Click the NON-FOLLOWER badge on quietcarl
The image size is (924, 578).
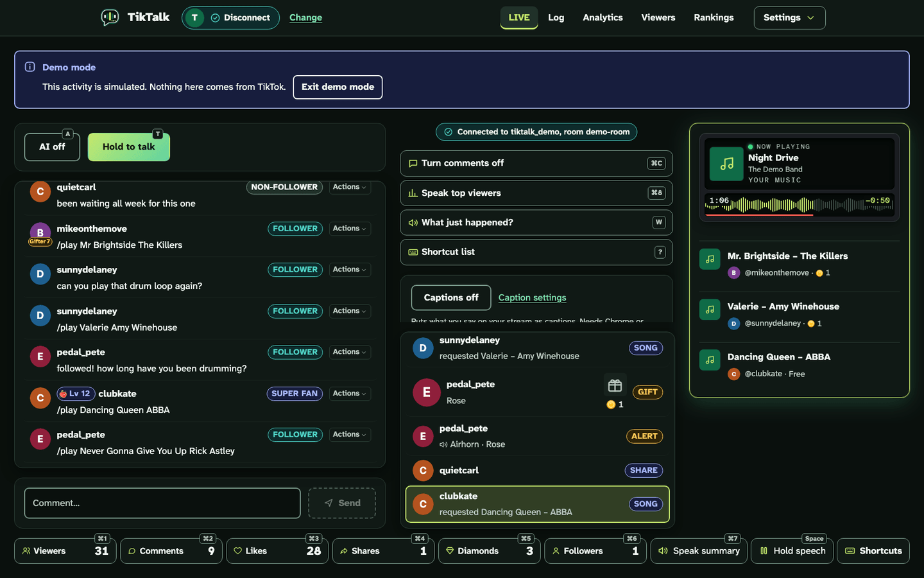click(x=284, y=187)
